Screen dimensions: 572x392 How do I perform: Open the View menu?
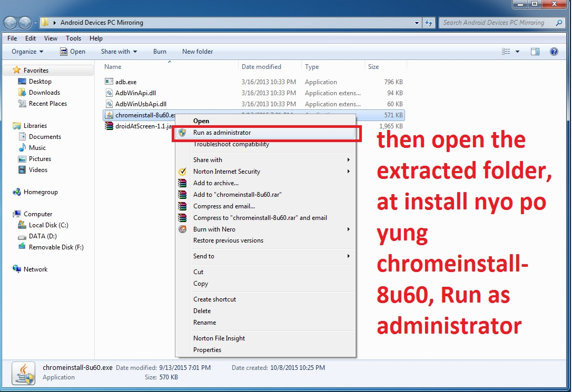(x=51, y=38)
